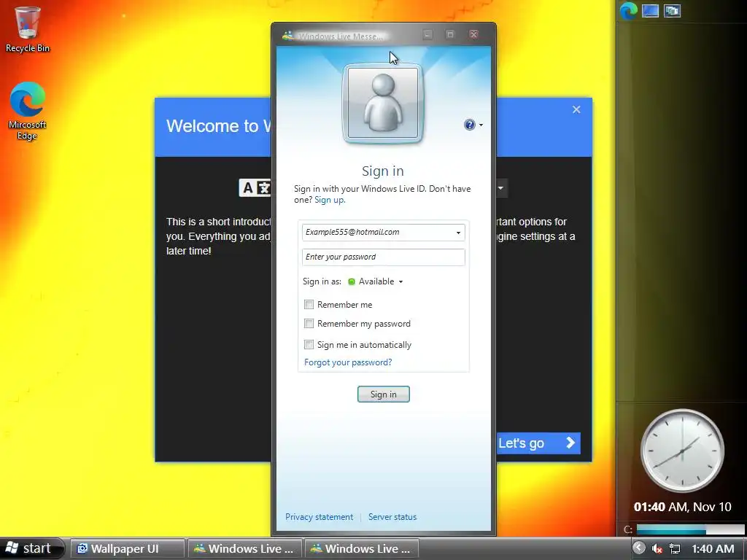Click Let's go in the Welcome dialog

pyautogui.click(x=538, y=443)
